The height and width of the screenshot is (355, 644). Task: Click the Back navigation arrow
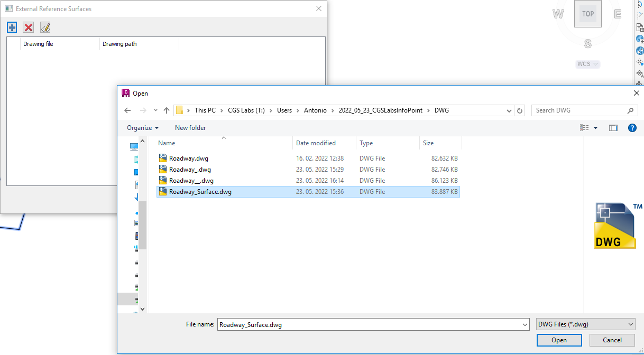tap(127, 110)
